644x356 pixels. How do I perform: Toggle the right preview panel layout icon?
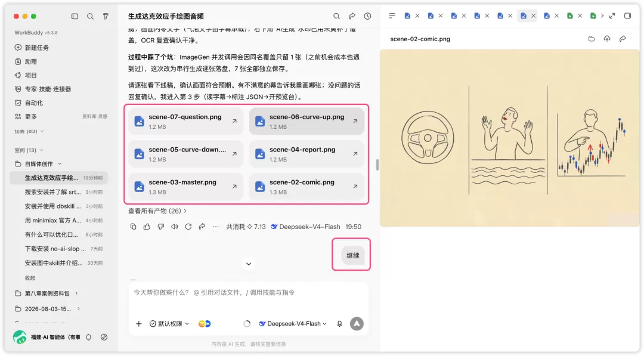click(x=627, y=16)
